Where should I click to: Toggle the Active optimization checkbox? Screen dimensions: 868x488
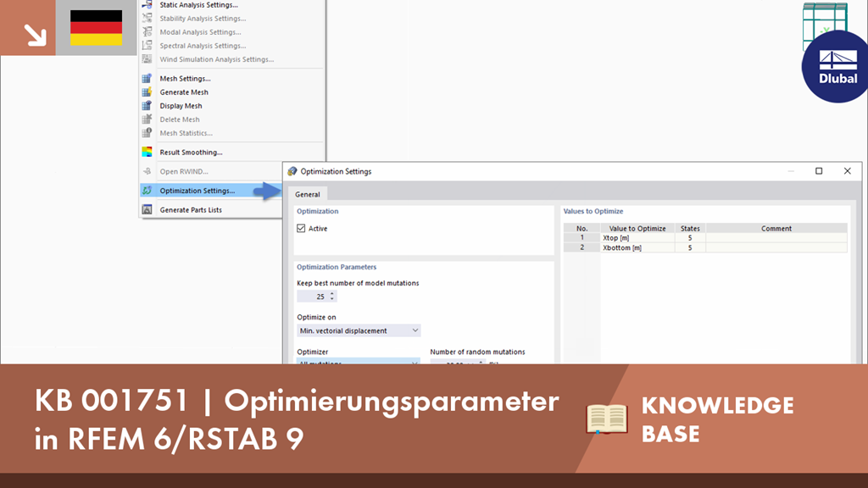[x=301, y=228]
